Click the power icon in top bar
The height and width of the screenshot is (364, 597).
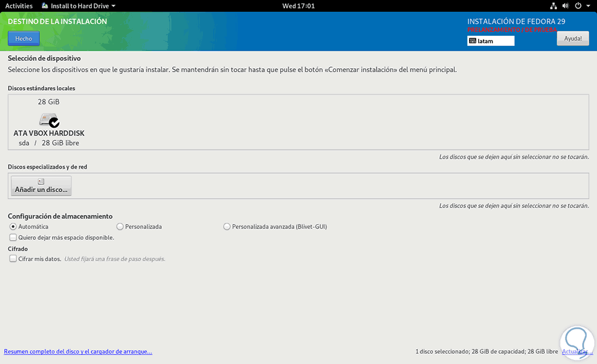pyautogui.click(x=578, y=6)
